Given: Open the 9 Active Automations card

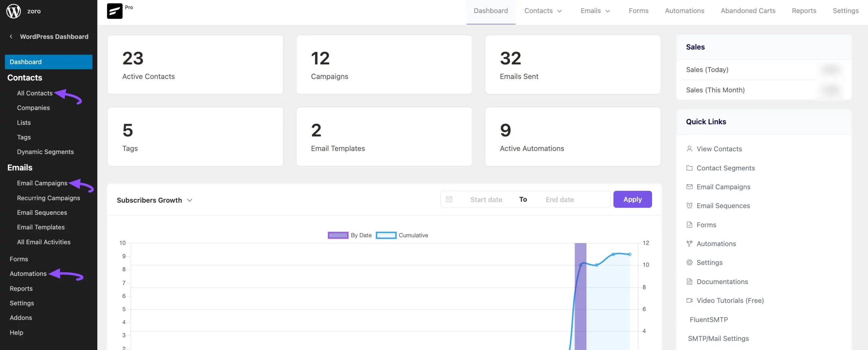Looking at the screenshot, I should coord(573,137).
